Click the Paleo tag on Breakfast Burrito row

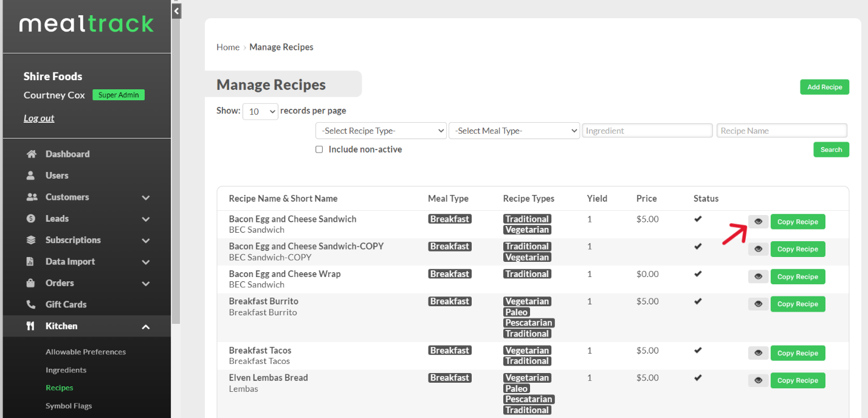coord(517,312)
